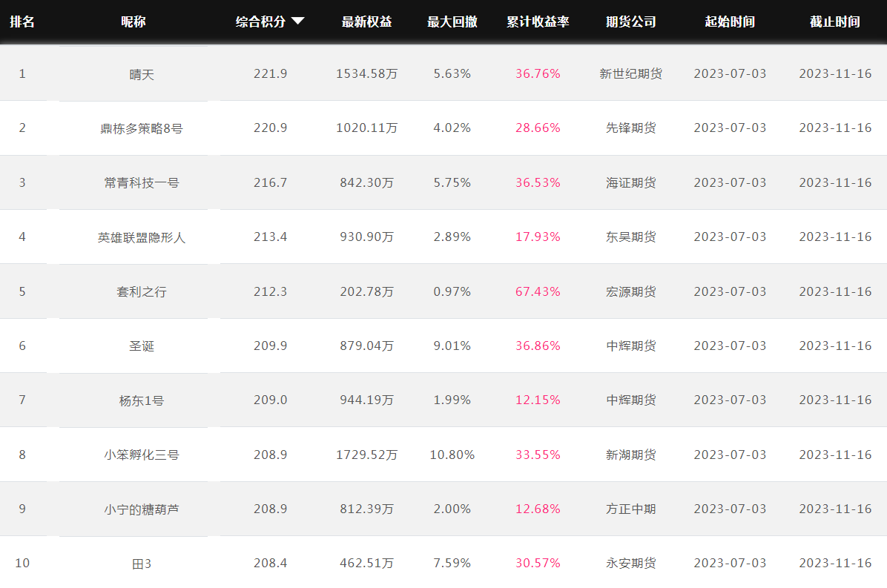Click score value 216.7
Viewport: 887px width, 588px height.
click(x=271, y=182)
